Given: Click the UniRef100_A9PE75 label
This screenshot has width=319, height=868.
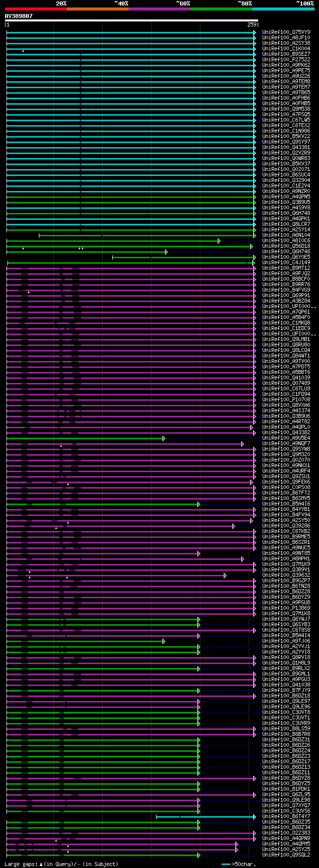Looking at the screenshot, I should tap(286, 70).
